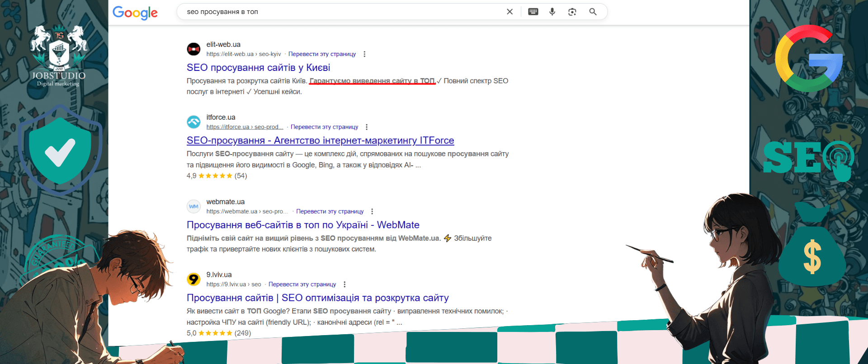Click the URL https://elit-web.ua › seo-kyiv
The height and width of the screenshot is (364, 868).
[244, 54]
